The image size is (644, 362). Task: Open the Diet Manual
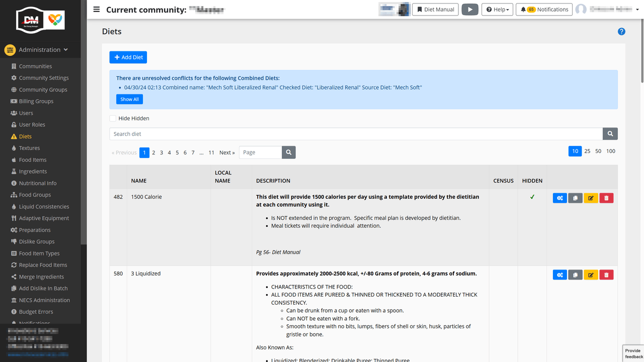[x=436, y=10]
